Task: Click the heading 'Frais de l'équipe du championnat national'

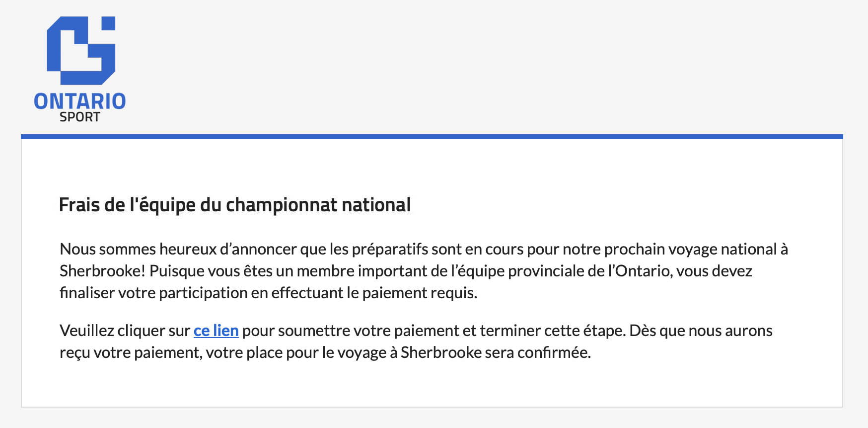Action: [x=234, y=205]
